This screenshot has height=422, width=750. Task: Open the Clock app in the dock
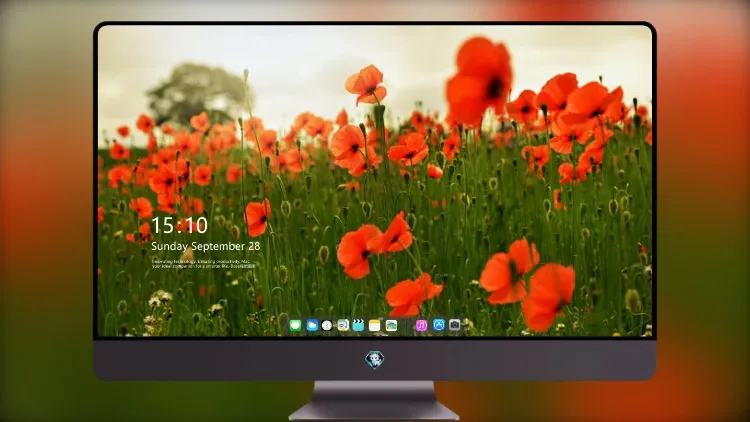(327, 326)
